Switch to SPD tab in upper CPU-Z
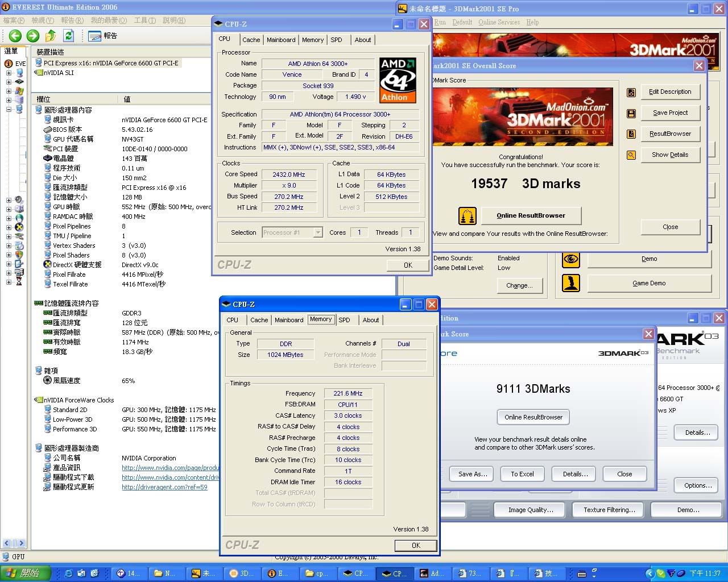 click(337, 40)
